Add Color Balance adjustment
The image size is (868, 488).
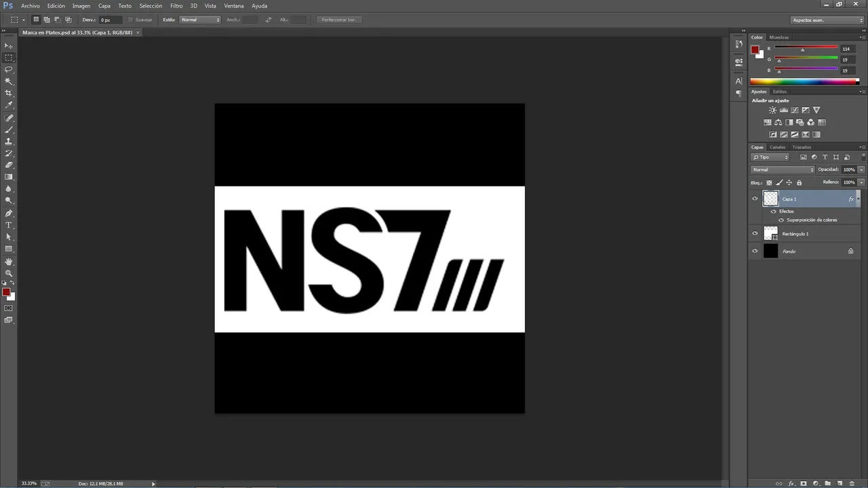(x=778, y=123)
